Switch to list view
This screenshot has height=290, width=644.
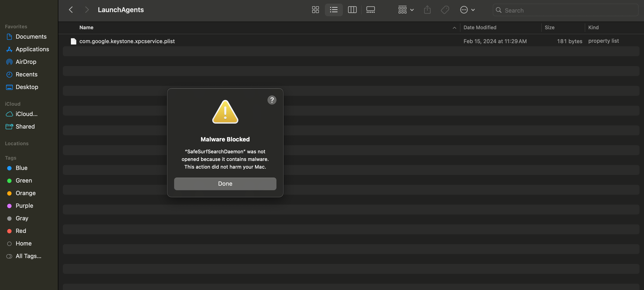(x=333, y=10)
